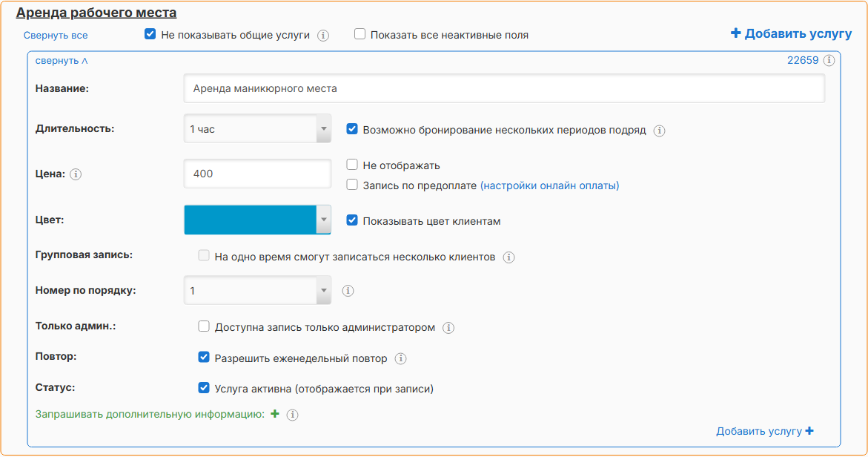The width and height of the screenshot is (868, 457).
Task: Enable 'Запись по предоплате' checkbox
Action: click(352, 185)
